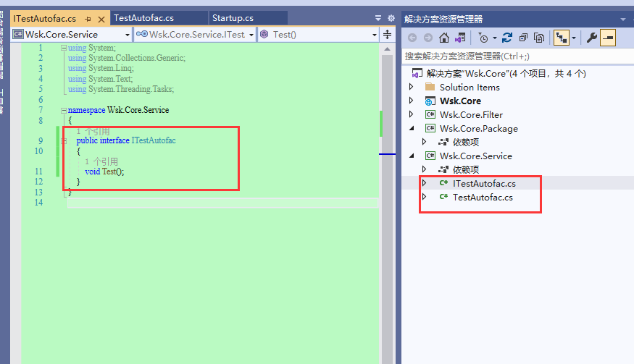Expand 依赖项 under Wsk.Core.Service
The width and height of the screenshot is (634, 364).
(424, 169)
